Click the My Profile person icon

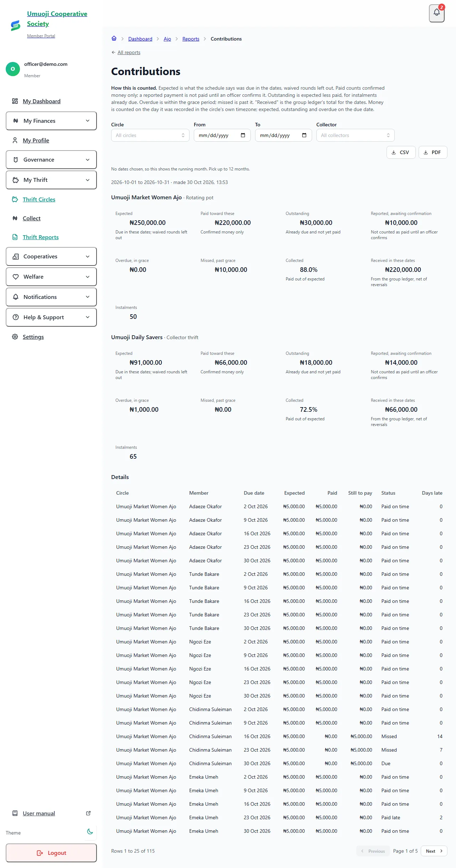pyautogui.click(x=15, y=140)
